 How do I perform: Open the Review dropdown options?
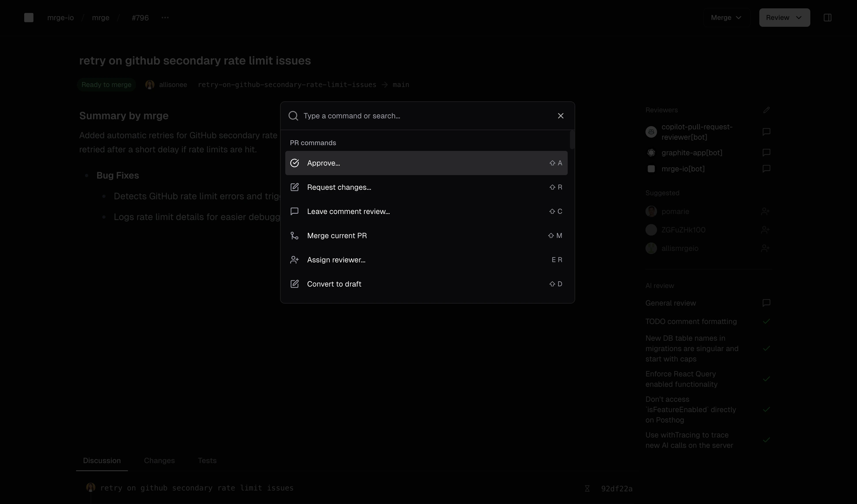784,17
